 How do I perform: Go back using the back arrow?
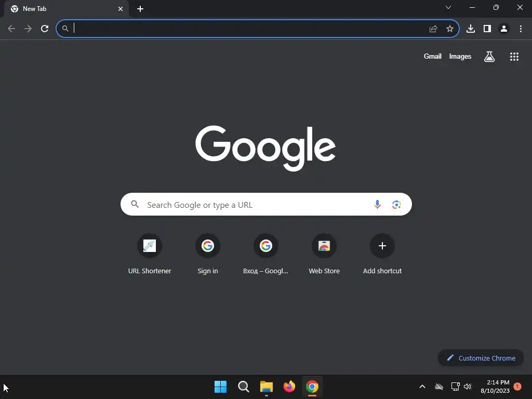tap(11, 29)
